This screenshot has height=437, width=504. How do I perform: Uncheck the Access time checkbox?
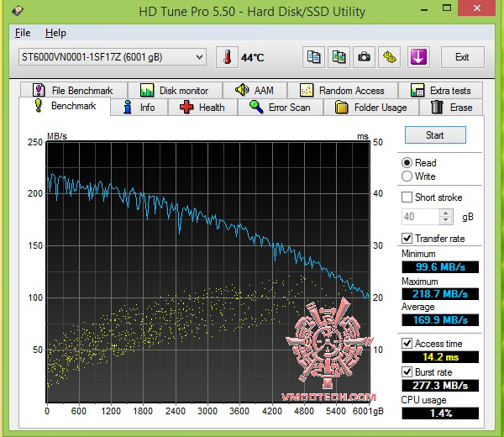coord(407,343)
